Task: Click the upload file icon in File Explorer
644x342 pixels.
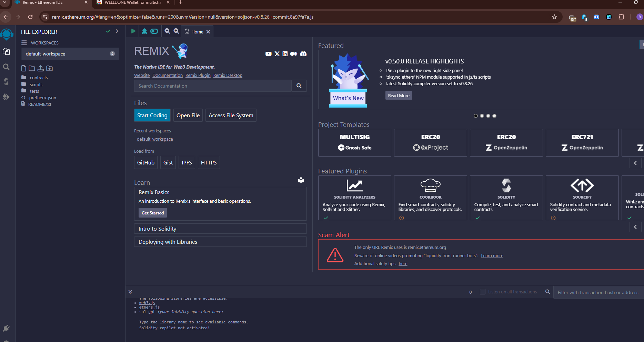Action: tap(41, 68)
